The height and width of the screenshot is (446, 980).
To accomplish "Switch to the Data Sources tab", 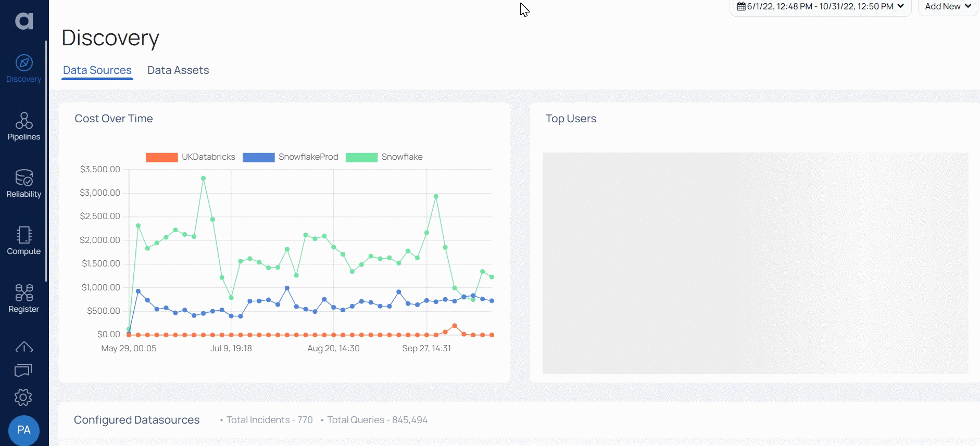I will click(x=97, y=70).
